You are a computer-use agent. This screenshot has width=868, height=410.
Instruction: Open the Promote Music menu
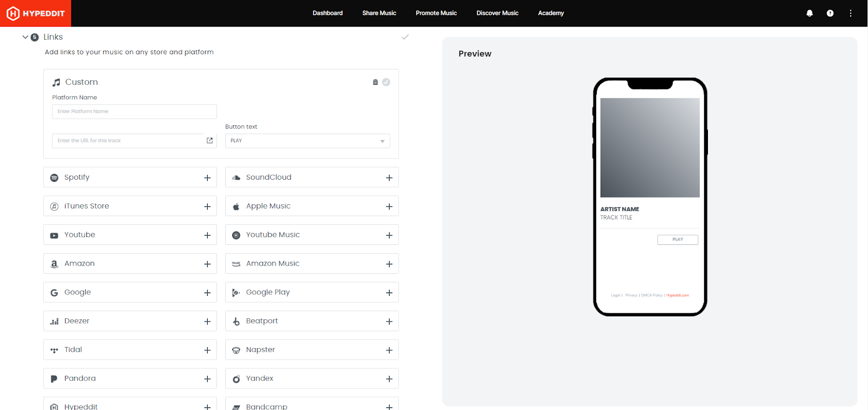point(436,13)
